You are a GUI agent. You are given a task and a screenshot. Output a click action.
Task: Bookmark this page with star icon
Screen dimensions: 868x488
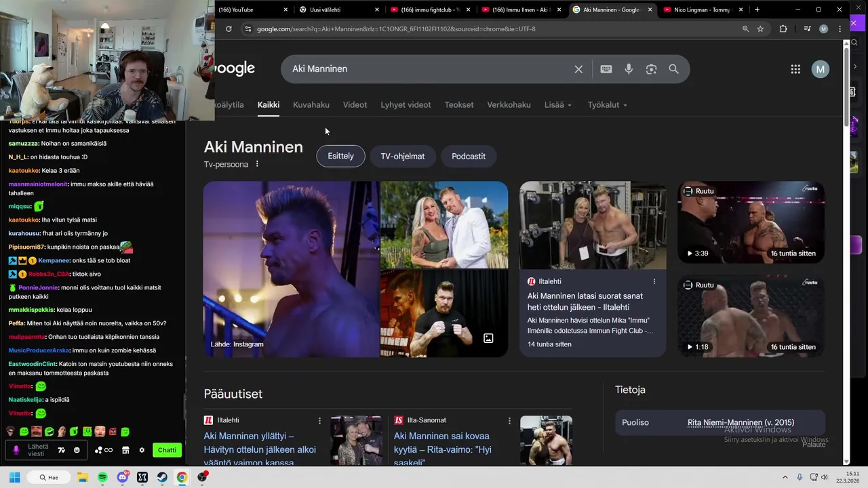click(760, 29)
